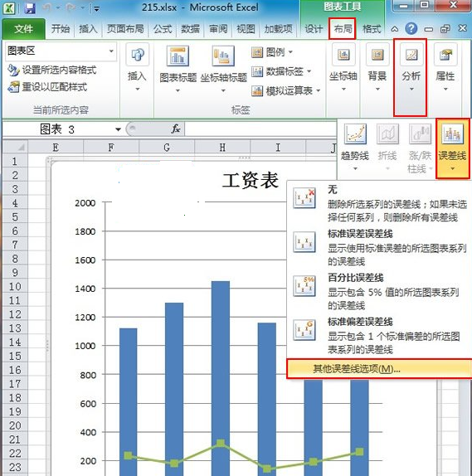Switch to the 开始 home tab
This screenshot has width=472, height=476.
pos(61,29)
